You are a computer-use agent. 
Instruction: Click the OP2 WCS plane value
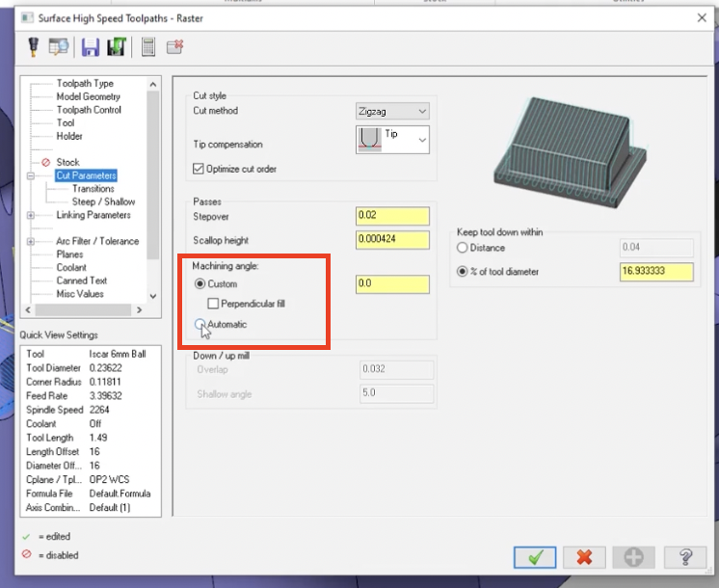tap(109, 480)
